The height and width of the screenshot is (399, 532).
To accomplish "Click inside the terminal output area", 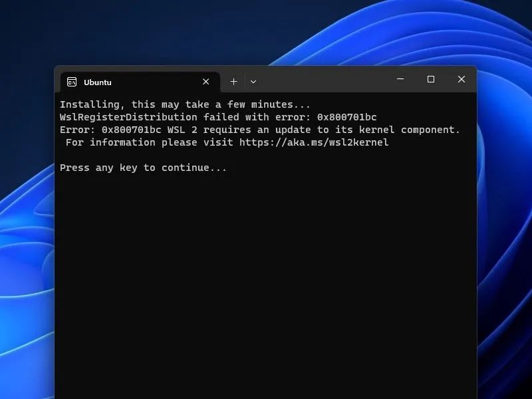I will coord(266,266).
